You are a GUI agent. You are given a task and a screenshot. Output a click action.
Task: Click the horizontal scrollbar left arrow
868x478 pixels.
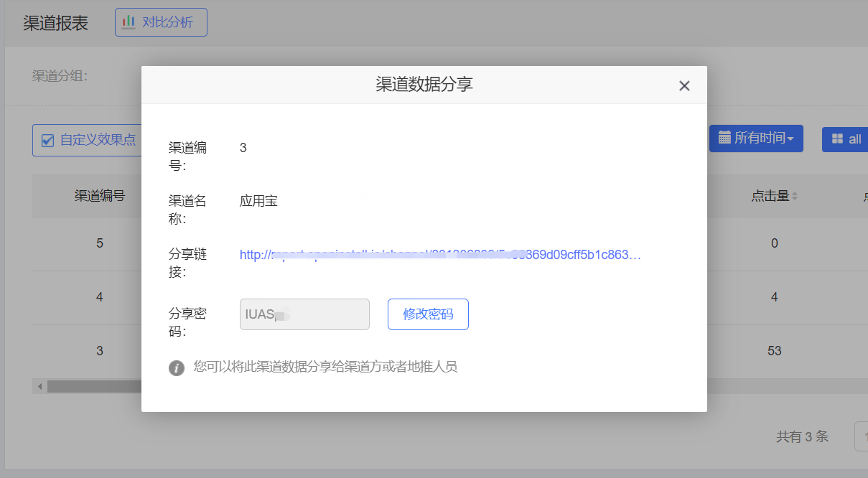click(39, 386)
